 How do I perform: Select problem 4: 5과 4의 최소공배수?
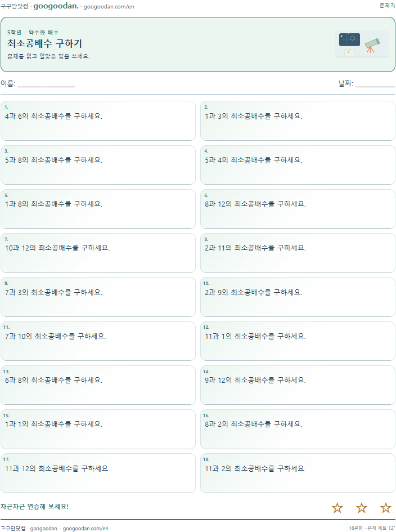click(298, 165)
